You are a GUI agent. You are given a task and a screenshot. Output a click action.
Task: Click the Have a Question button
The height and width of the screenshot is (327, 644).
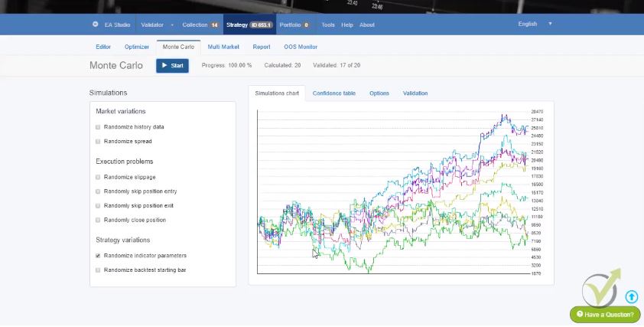pos(604,314)
